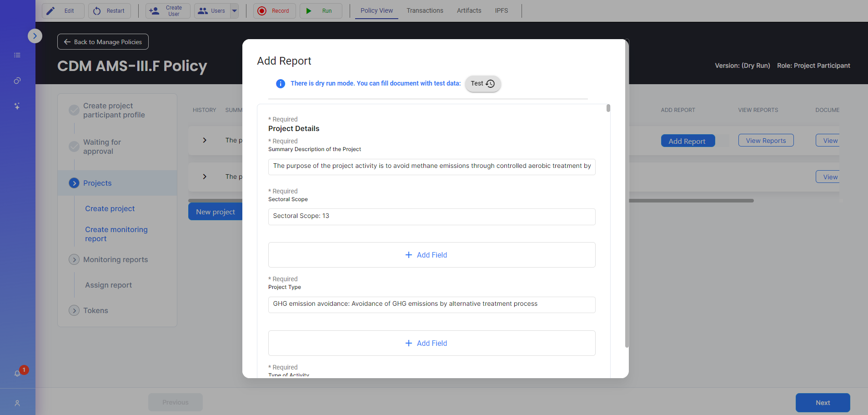This screenshot has height=415, width=868.
Task: Open the user profile icon in sidebar
Action: click(17, 403)
